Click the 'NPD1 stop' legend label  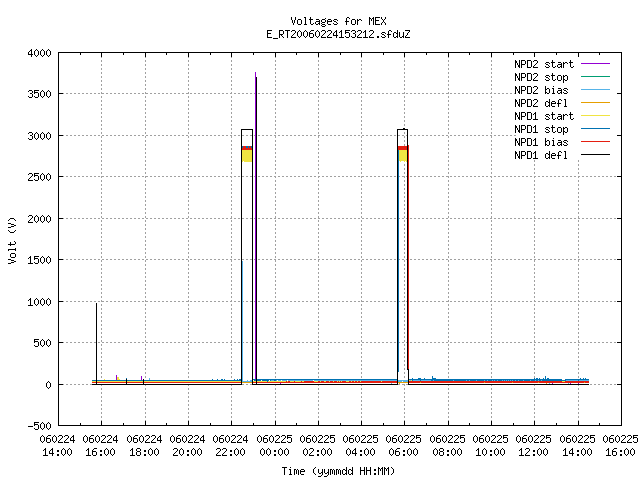click(541, 129)
